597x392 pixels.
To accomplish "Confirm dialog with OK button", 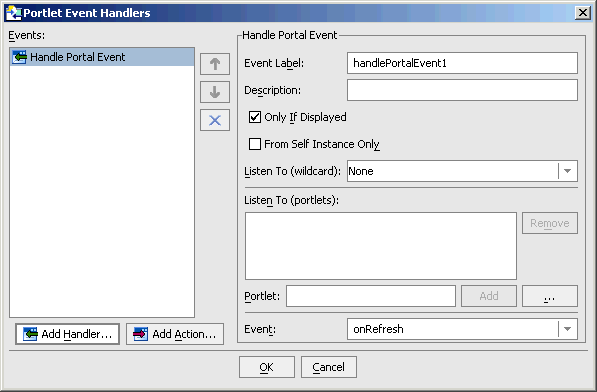I will pyautogui.click(x=267, y=367).
